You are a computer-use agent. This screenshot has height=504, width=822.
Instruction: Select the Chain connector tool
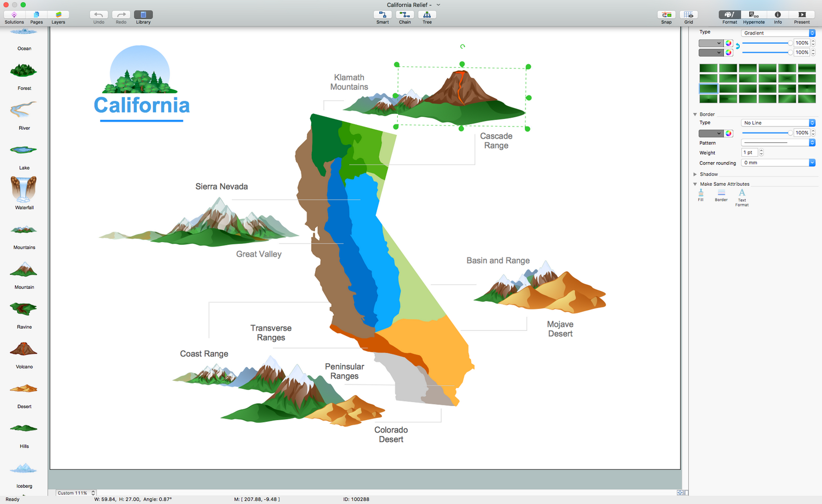coord(405,18)
